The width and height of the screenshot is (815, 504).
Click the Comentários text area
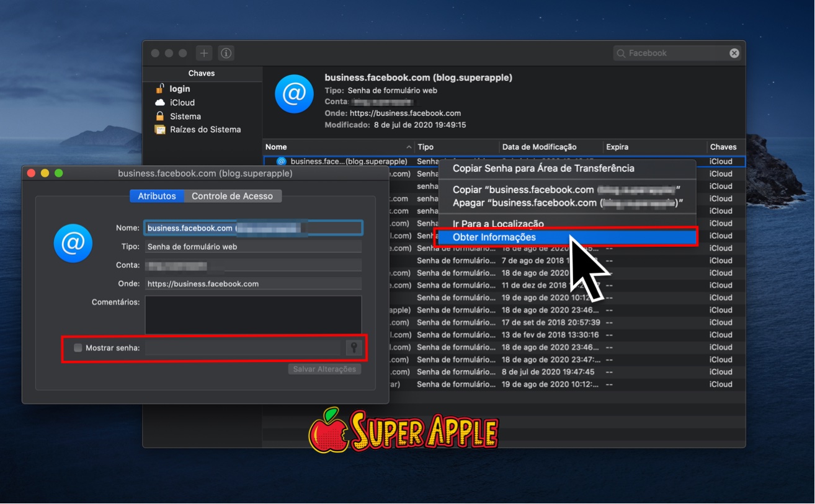(x=253, y=314)
